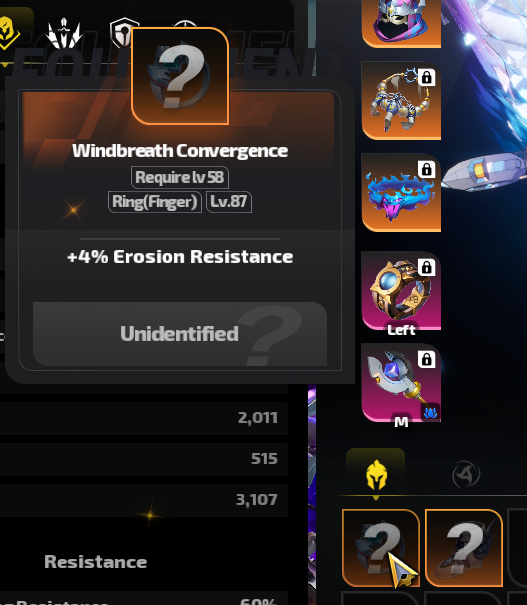This screenshot has height=605, width=527.
Task: Toggle lock on the scepter weapon
Action: click(426, 359)
